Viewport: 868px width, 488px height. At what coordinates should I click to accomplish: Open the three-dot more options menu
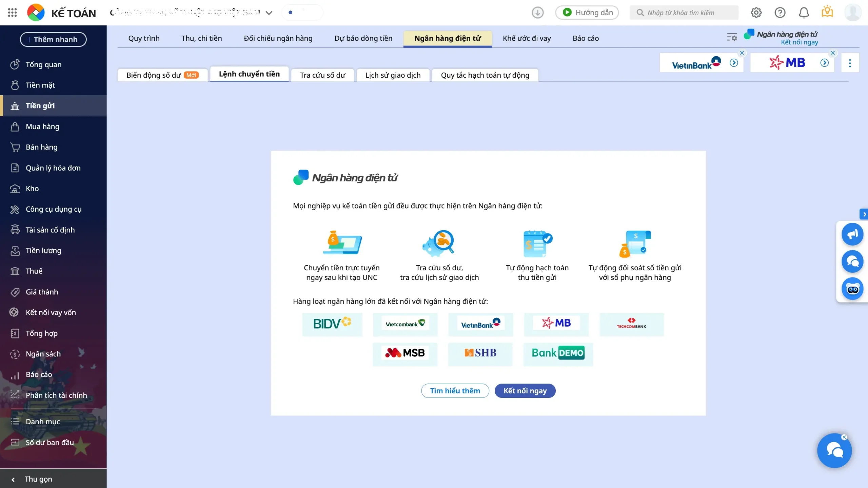click(850, 63)
